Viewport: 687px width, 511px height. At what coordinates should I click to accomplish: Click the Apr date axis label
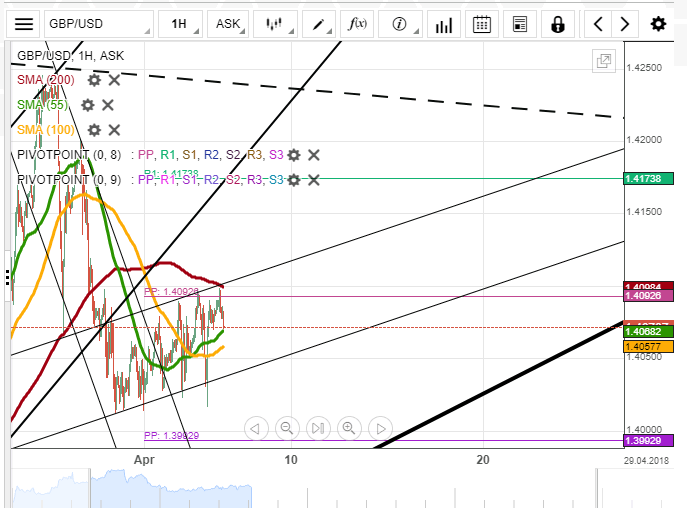point(144,460)
